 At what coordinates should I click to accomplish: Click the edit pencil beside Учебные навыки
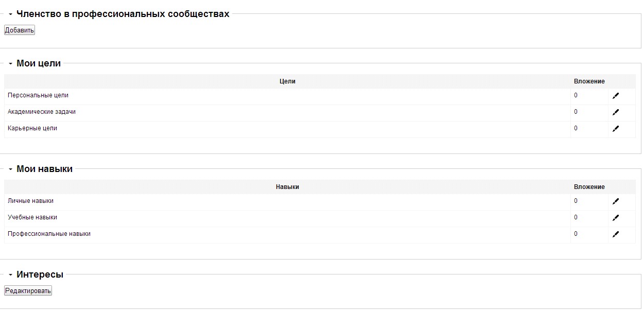pos(616,218)
